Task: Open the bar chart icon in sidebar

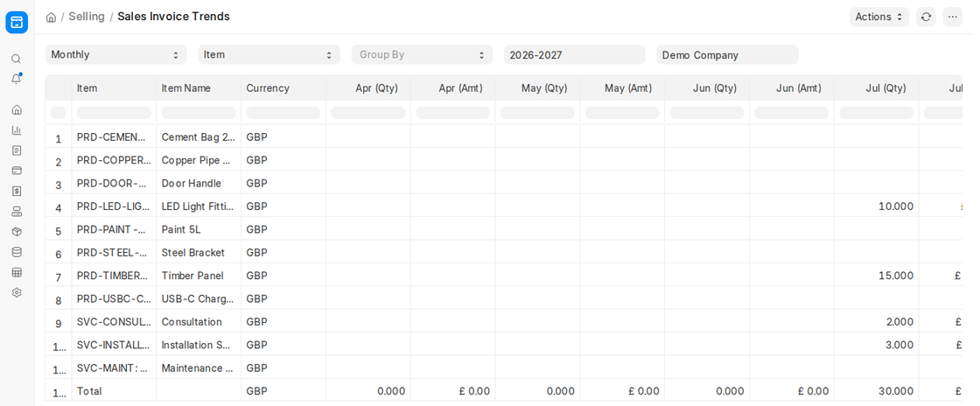Action: (17, 129)
